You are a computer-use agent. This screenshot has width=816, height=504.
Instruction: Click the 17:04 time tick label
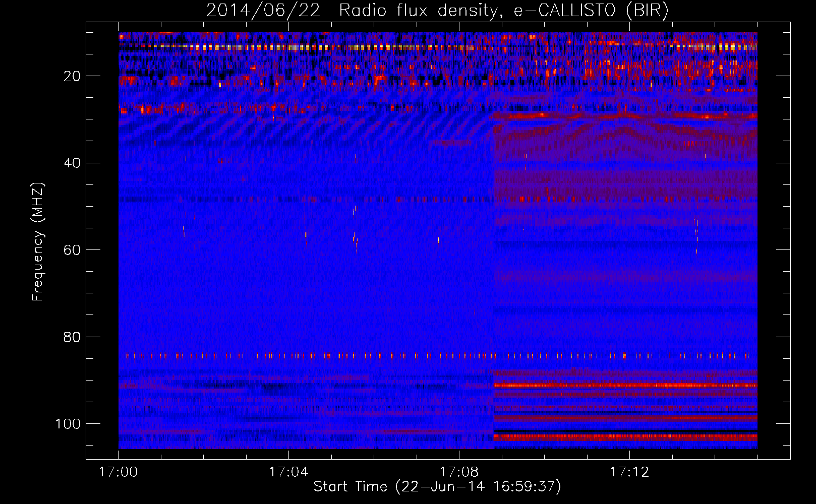(288, 472)
